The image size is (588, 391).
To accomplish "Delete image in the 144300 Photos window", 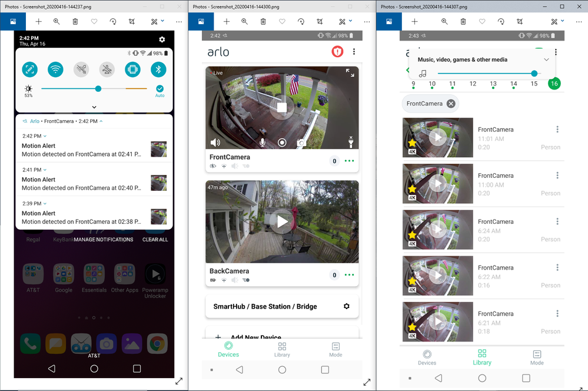I will (263, 22).
